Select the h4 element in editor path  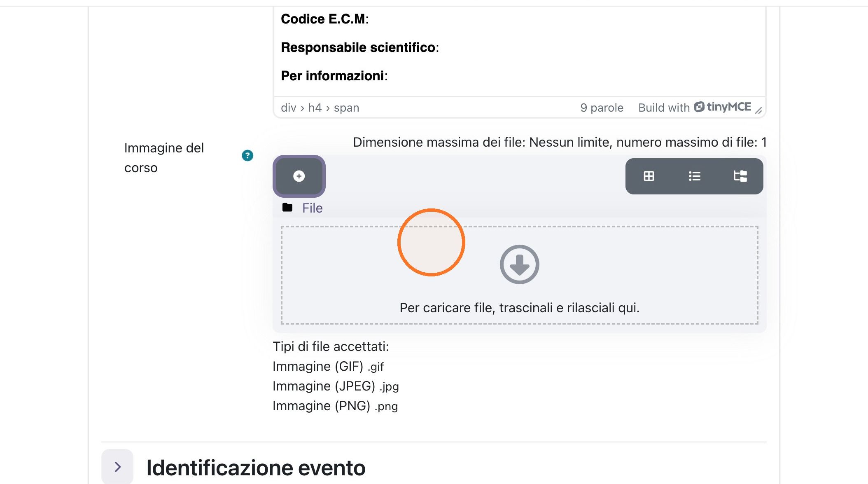coord(315,108)
